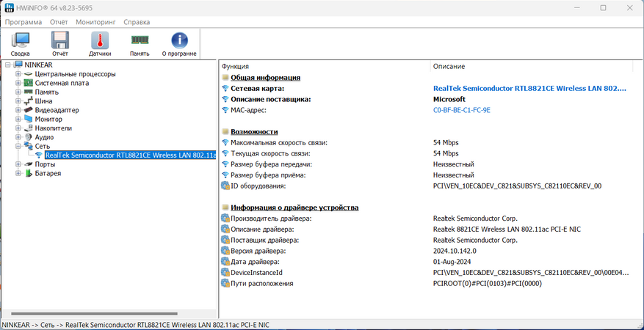Click the Отчёт floppy disk toolbar icon

[x=60, y=44]
